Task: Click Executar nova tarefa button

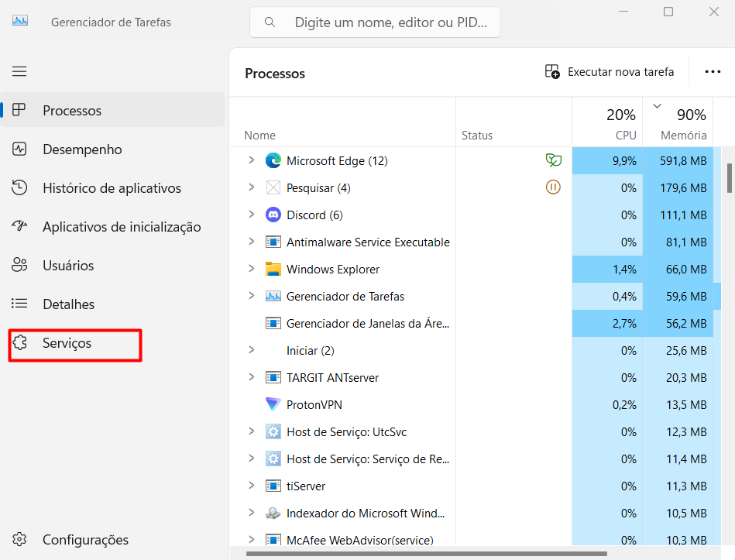Action: click(610, 72)
